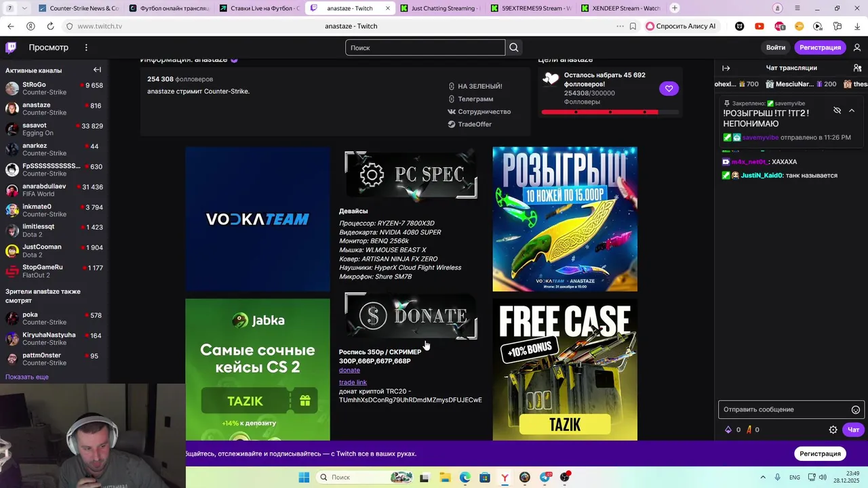Open the chat community users icon
Image resolution: width=868 pixels, height=488 pixels.
point(857,68)
